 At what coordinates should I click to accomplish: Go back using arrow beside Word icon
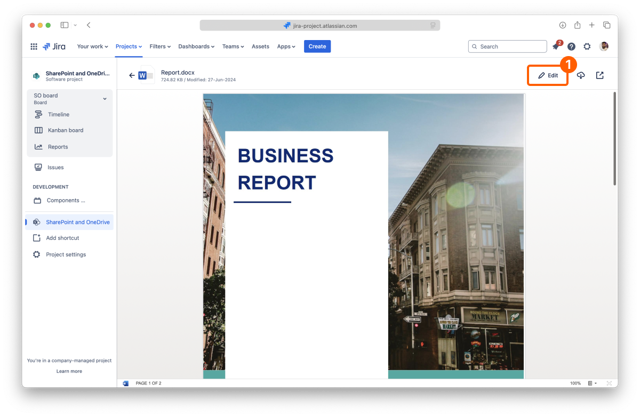click(x=132, y=75)
